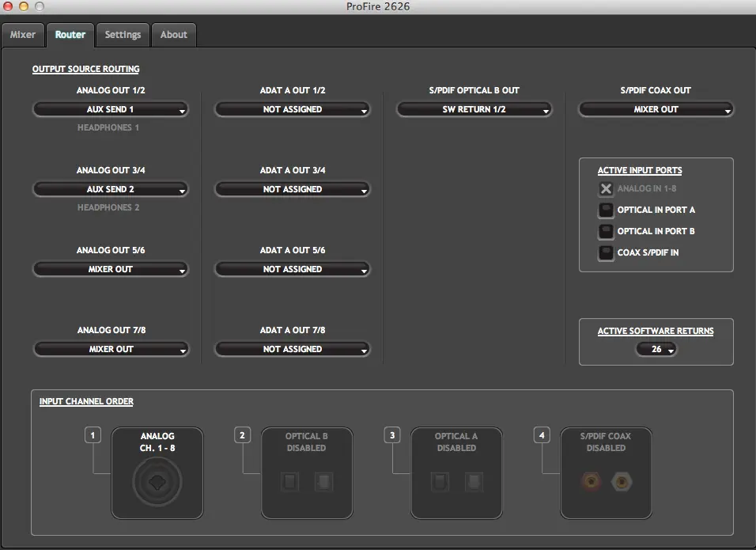This screenshot has width=756, height=550.
Task: Click right optical port icon in Optical A
Action: 474,481
